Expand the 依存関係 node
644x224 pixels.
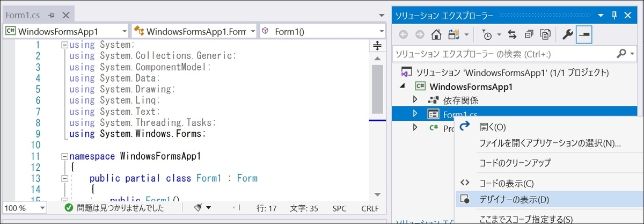point(415,100)
